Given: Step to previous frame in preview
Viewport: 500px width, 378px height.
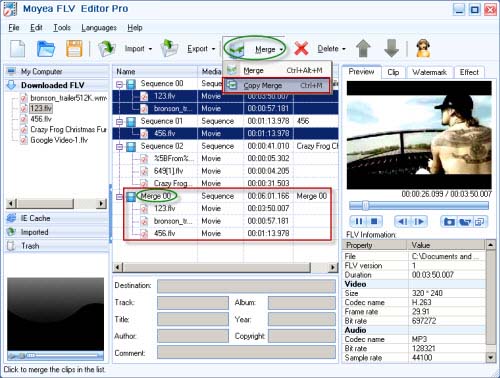Looking at the screenshot, I should coord(403,221).
